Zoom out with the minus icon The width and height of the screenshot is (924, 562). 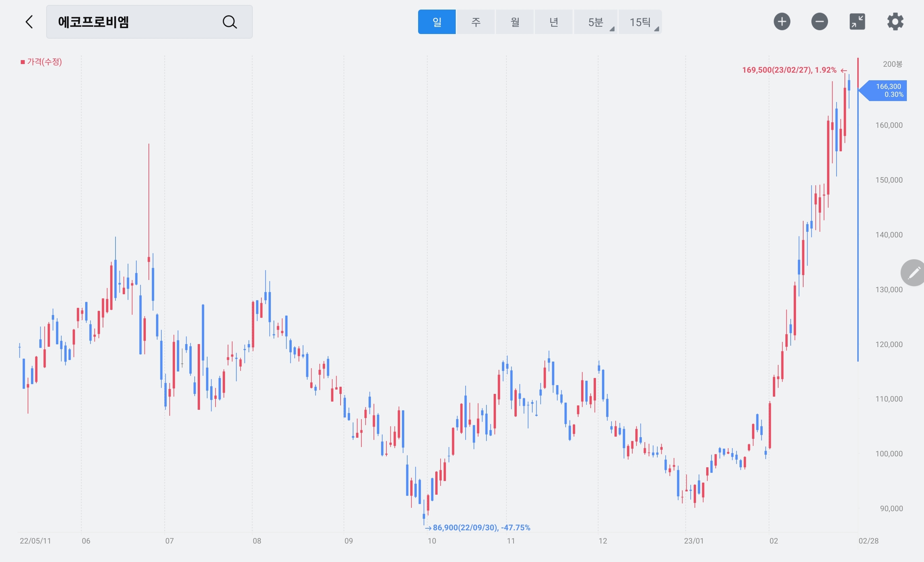819,21
